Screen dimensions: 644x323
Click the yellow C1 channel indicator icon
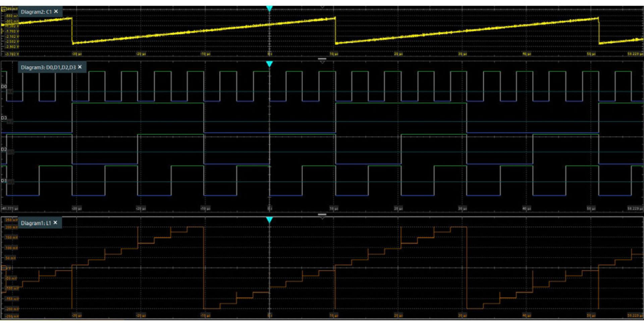4,9
